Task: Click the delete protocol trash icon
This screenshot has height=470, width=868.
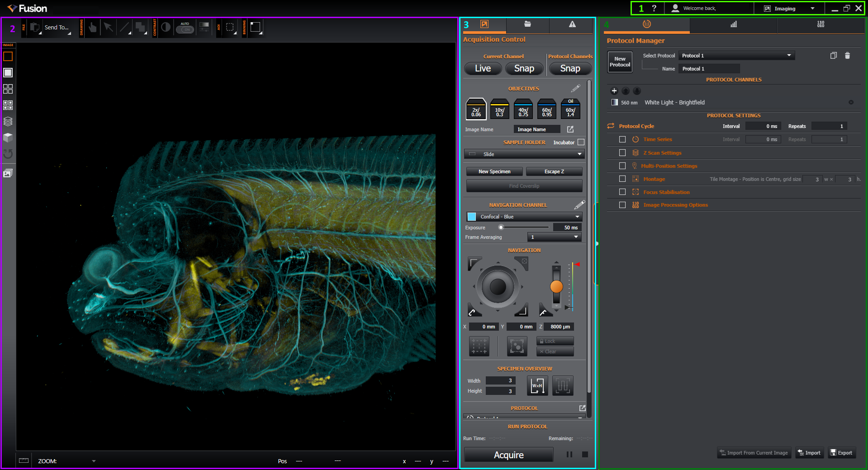Action: pyautogui.click(x=847, y=56)
